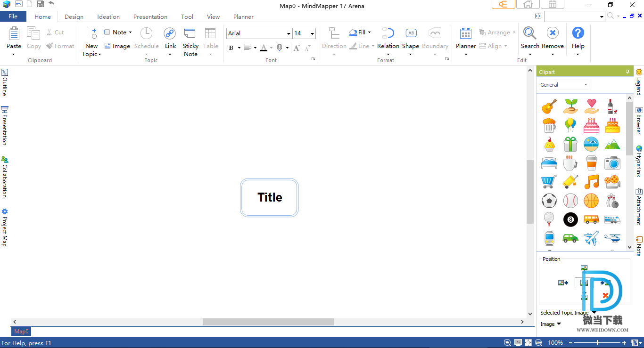Image resolution: width=644 pixels, height=348 pixels.
Task: Click the New Topic icon
Action: coord(91,33)
